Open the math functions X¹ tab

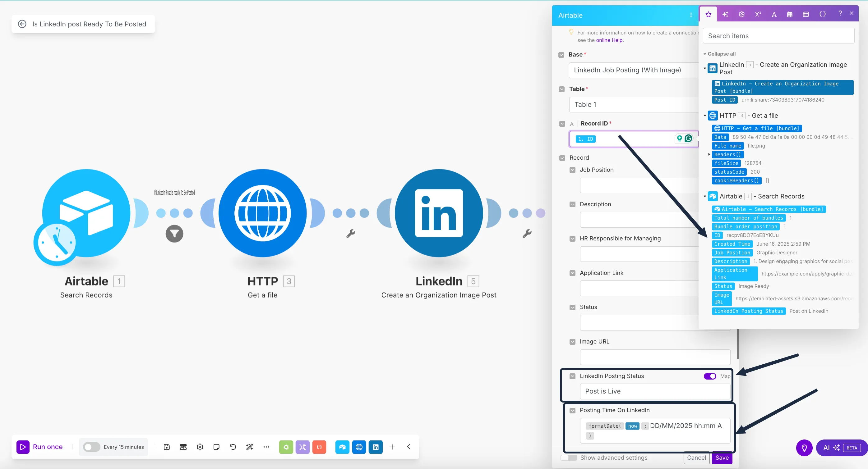pos(757,14)
